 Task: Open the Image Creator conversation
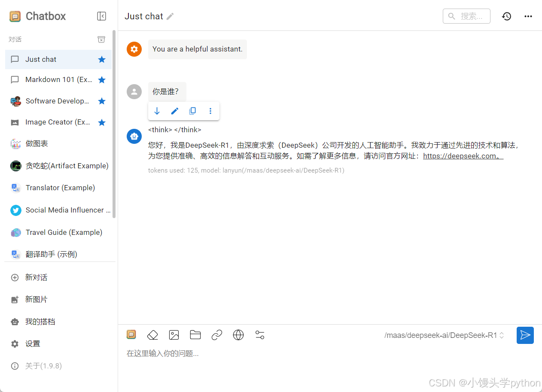click(58, 122)
